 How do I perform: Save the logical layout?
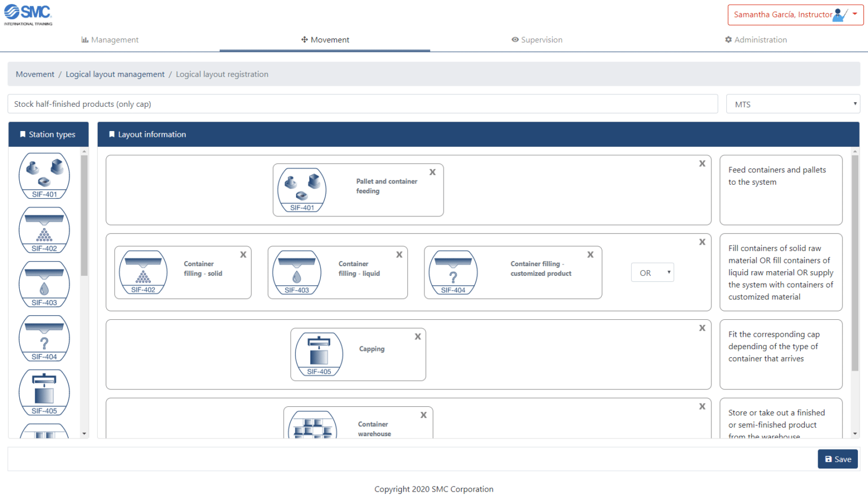pos(837,459)
